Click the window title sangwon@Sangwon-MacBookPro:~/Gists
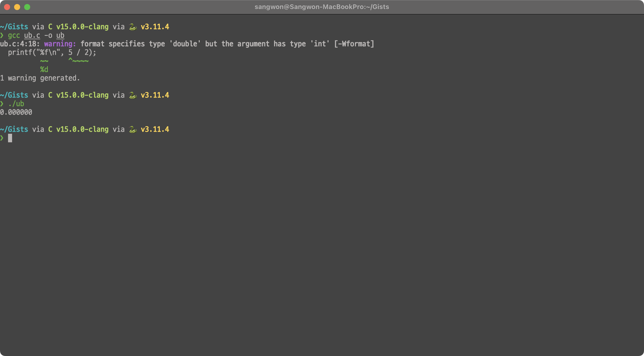The width and height of the screenshot is (644, 356). [x=322, y=7]
